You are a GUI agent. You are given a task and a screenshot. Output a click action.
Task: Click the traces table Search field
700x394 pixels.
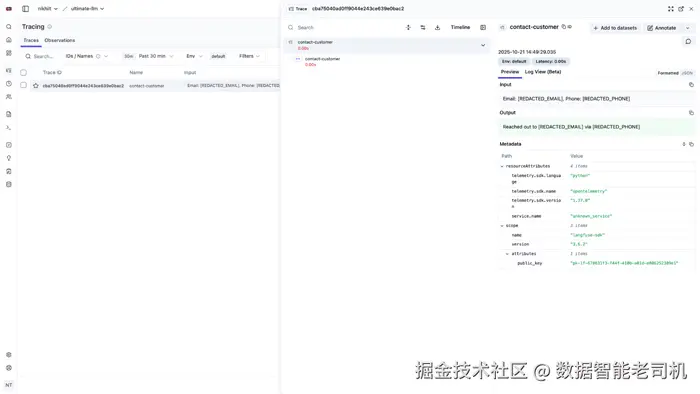pos(42,56)
